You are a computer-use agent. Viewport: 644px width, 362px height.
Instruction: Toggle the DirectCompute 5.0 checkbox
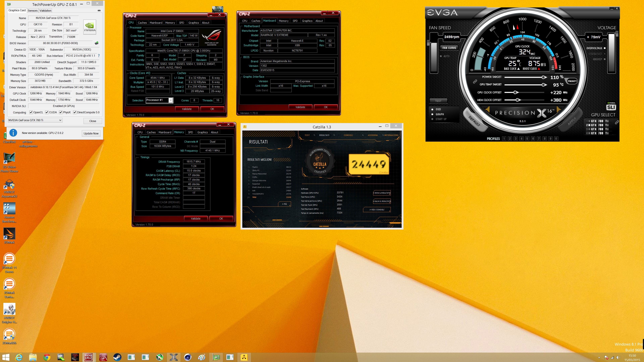click(75, 112)
